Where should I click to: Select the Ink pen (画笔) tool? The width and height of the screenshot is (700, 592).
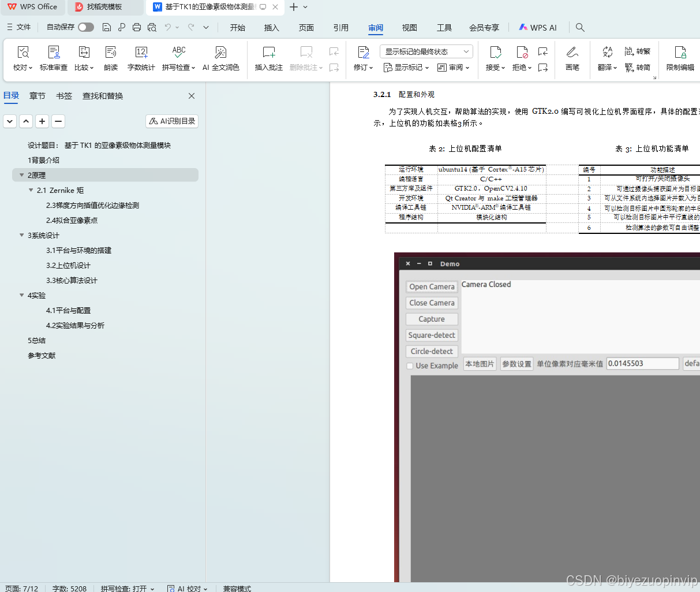572,58
